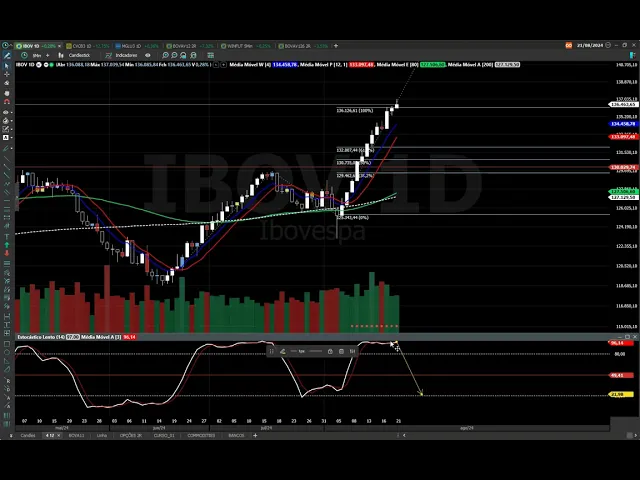
Task: Click Média Móvel A [200] indicator label
Action: (x=471, y=64)
